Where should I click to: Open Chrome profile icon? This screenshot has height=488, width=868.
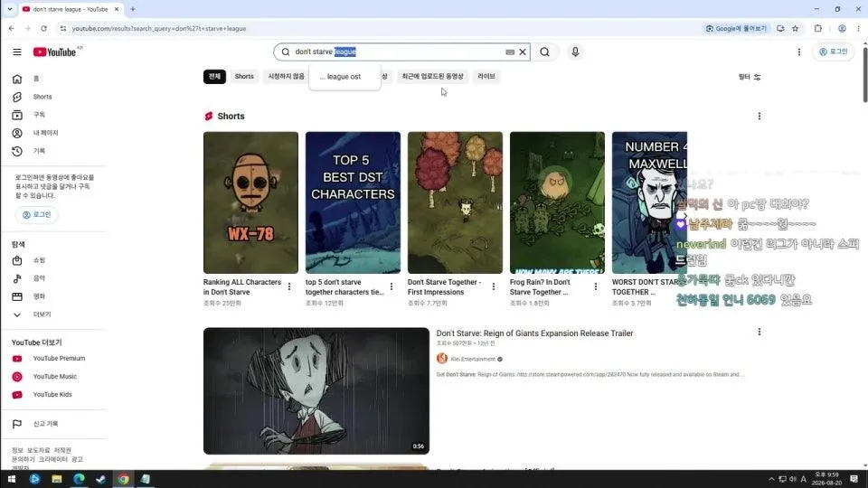click(842, 29)
